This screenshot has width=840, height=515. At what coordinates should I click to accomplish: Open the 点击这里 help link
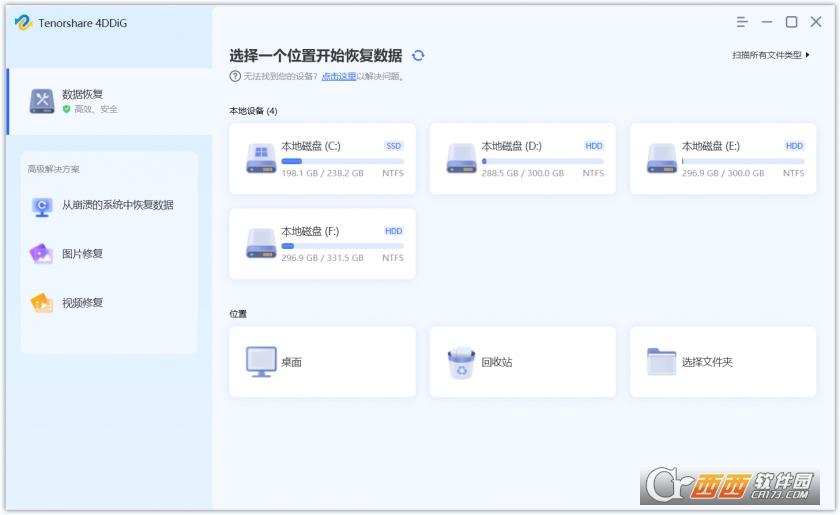click(339, 76)
